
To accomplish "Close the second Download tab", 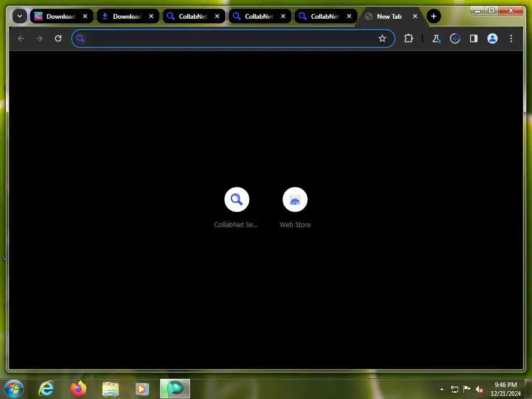I will click(x=151, y=16).
